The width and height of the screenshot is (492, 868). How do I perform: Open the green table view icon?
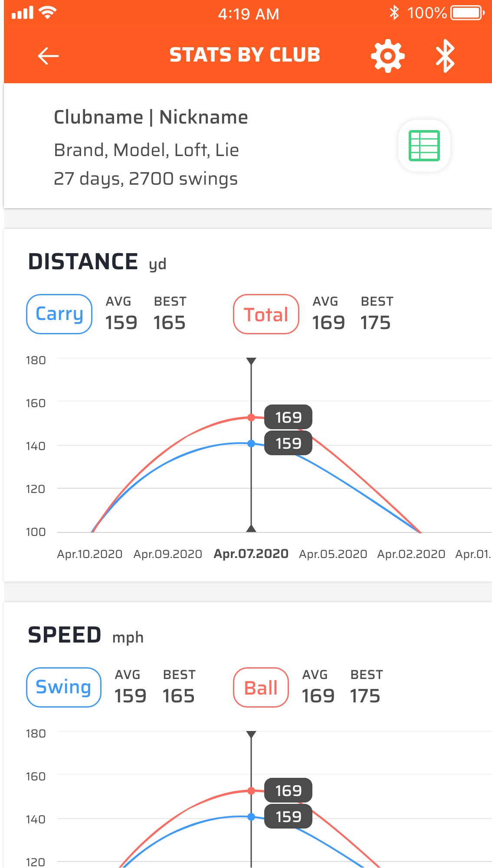click(x=424, y=146)
